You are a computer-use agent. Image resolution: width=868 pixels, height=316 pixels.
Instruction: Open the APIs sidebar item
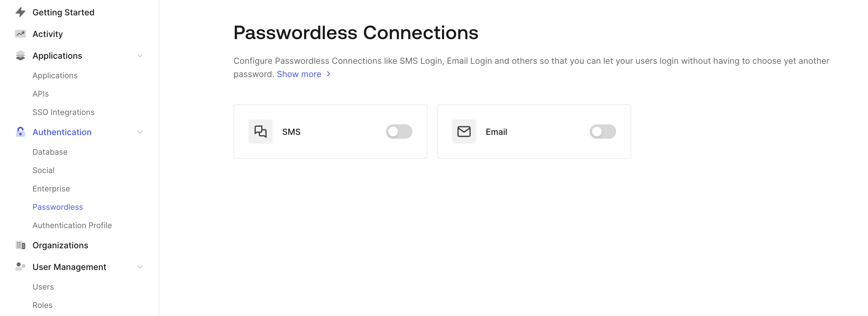pos(41,94)
